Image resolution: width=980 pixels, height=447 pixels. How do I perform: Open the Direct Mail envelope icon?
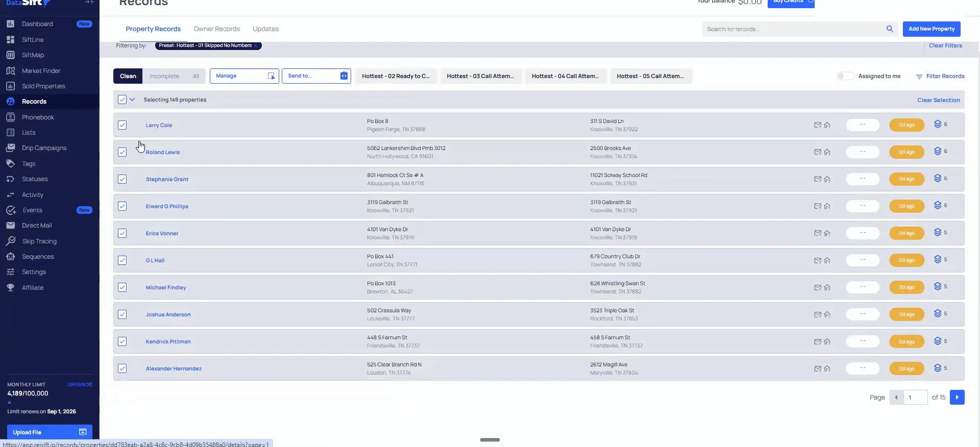click(x=10, y=226)
